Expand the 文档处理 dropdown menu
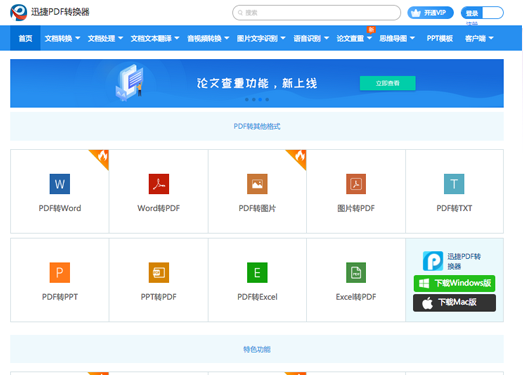Screen dimensions: 523x375 (x=105, y=38)
